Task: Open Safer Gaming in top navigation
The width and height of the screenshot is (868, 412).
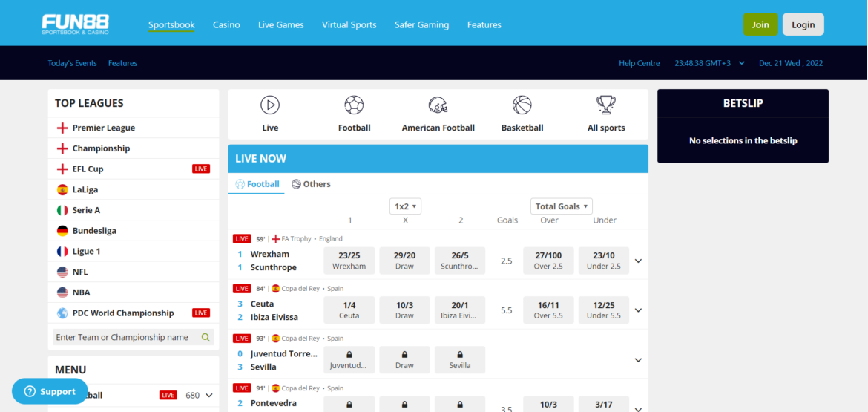Action: point(422,25)
